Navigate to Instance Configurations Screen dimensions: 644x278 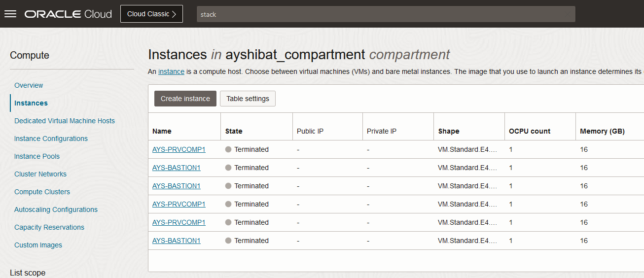click(x=51, y=139)
